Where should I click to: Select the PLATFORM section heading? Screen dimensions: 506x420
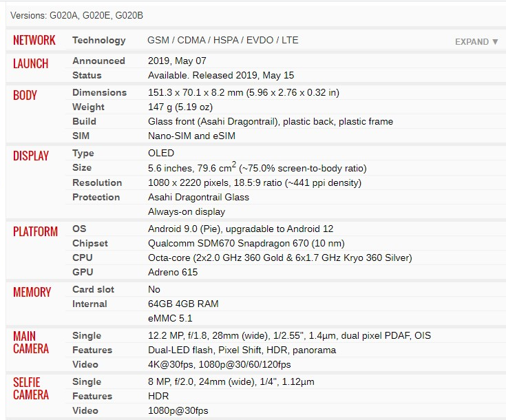tap(35, 231)
